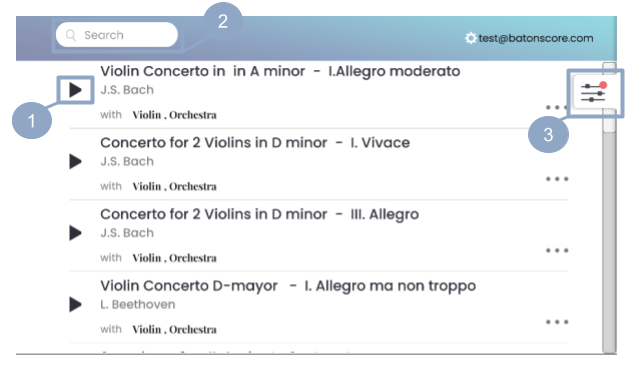The width and height of the screenshot is (633, 377).
Task: Play Concerto for 2 Violins III. Allegro
Action: [x=75, y=232]
